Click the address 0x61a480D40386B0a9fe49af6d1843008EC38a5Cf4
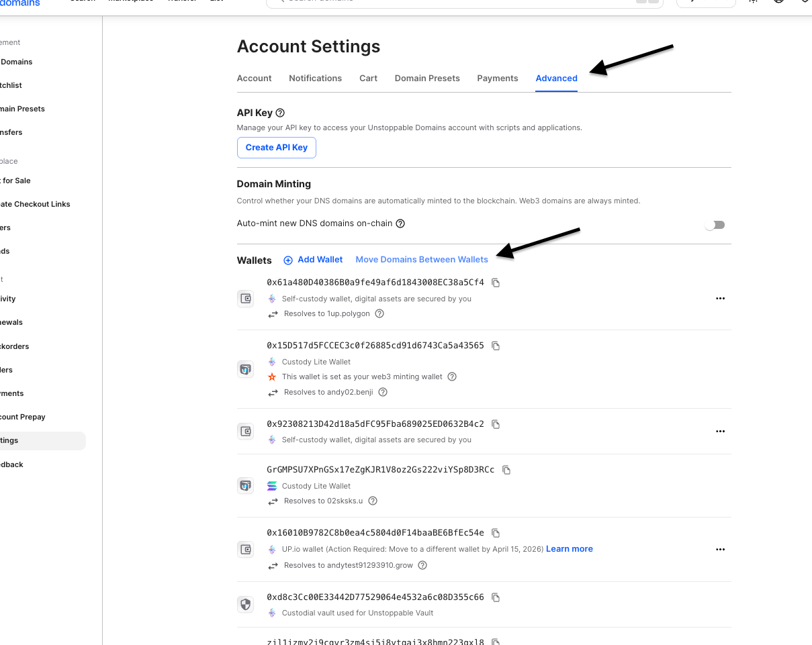 375,283
